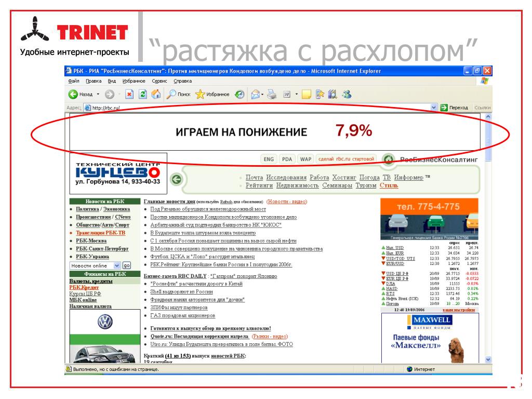Click the ENG language button
This screenshot has width=532, height=399.
[269, 159]
